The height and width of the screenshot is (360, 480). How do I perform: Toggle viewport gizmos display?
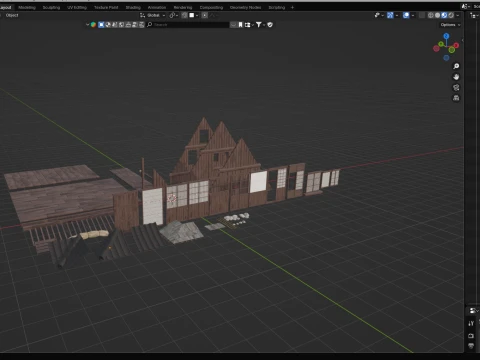click(x=390, y=15)
